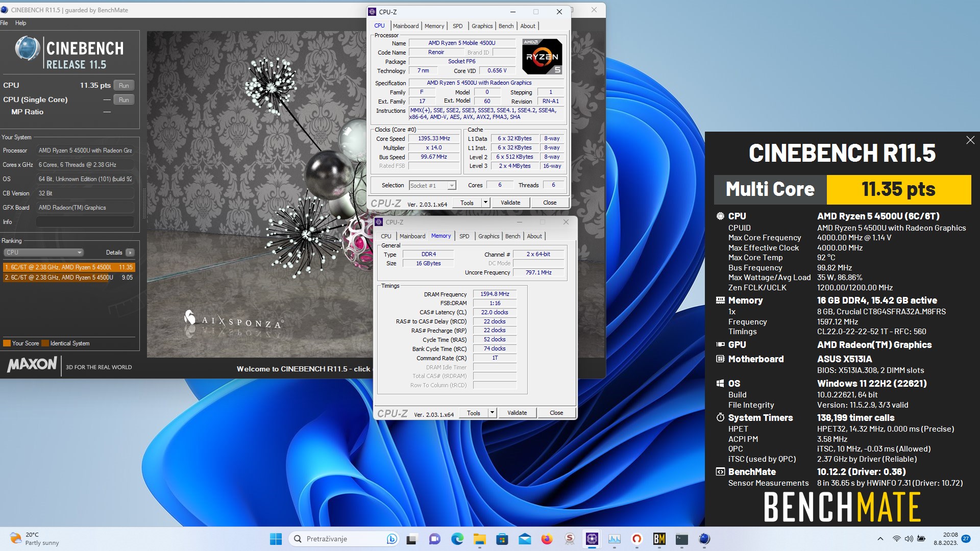Open File Explorer from taskbar
Screen dimensions: 980x551
pyautogui.click(x=480, y=539)
